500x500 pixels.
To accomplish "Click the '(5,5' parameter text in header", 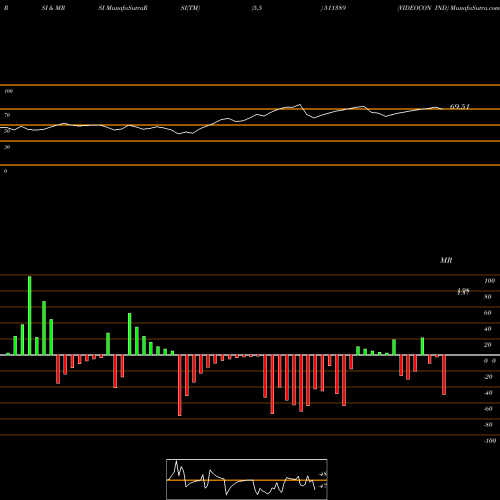I will pyautogui.click(x=257, y=8).
